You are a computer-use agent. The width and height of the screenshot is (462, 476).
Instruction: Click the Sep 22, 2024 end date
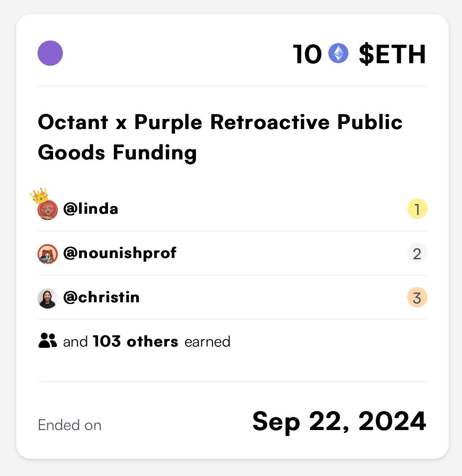[x=339, y=421]
